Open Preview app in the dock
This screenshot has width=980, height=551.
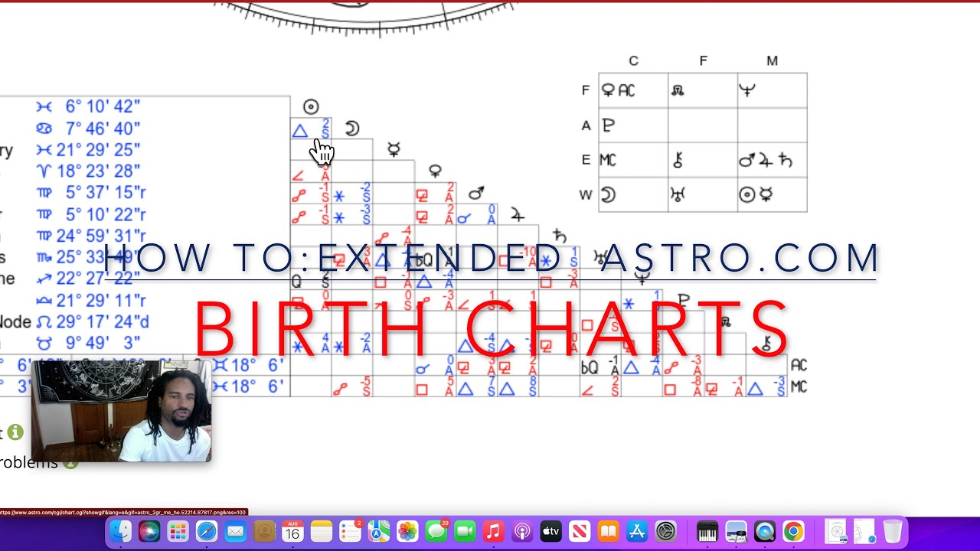[736, 531]
